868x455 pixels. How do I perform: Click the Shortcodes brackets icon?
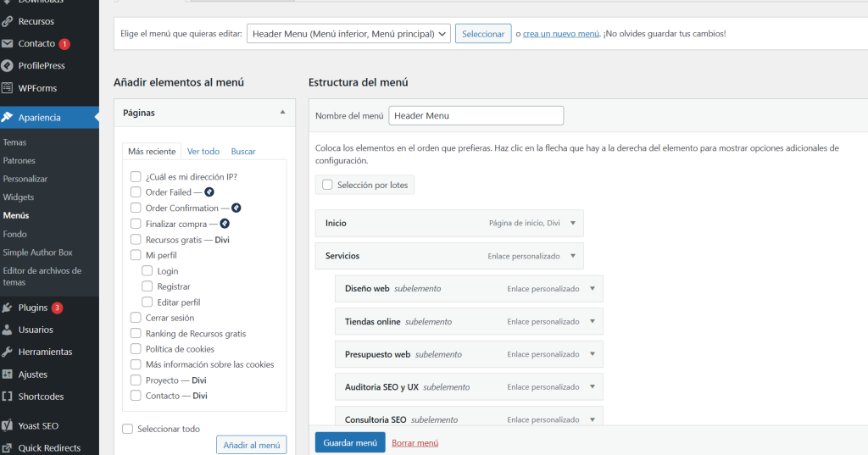tap(7, 397)
